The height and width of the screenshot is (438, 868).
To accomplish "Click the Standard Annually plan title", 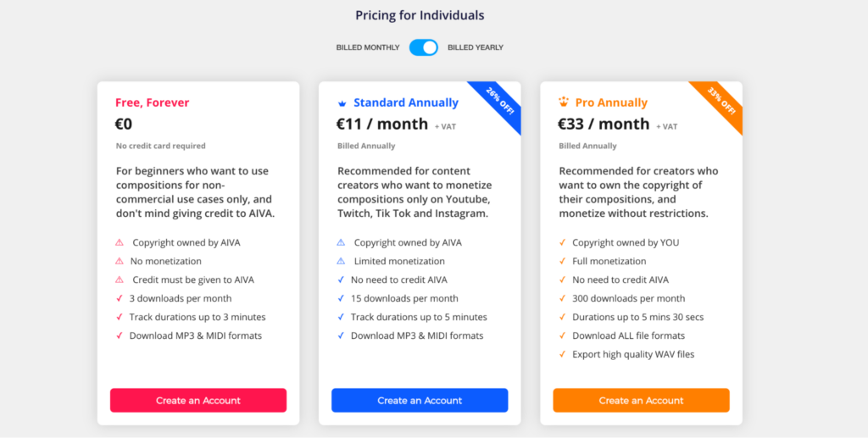I will [406, 103].
